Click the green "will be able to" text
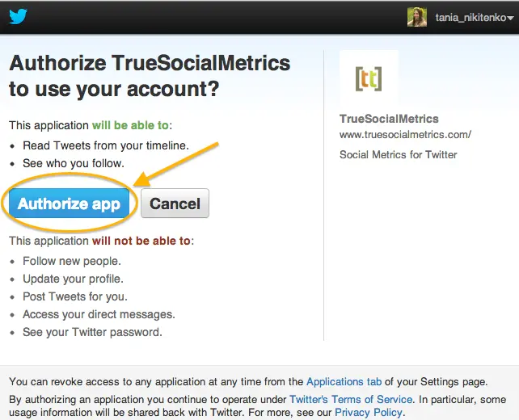This screenshot has height=420, width=519. (x=130, y=125)
